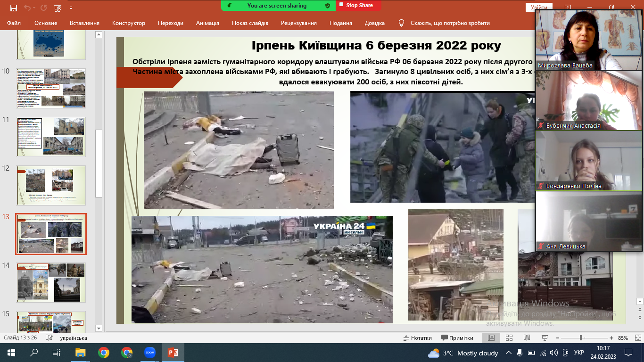Show hidden system tray icons chevron

(x=509, y=353)
